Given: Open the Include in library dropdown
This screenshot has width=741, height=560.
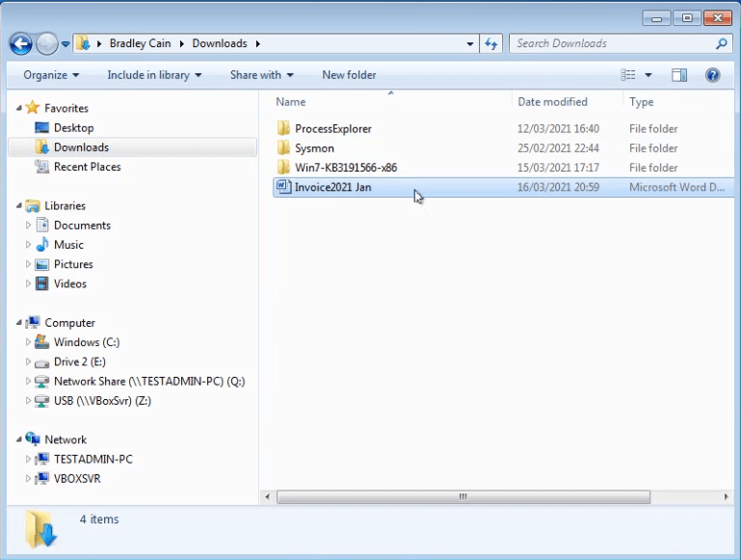Looking at the screenshot, I should pos(154,75).
